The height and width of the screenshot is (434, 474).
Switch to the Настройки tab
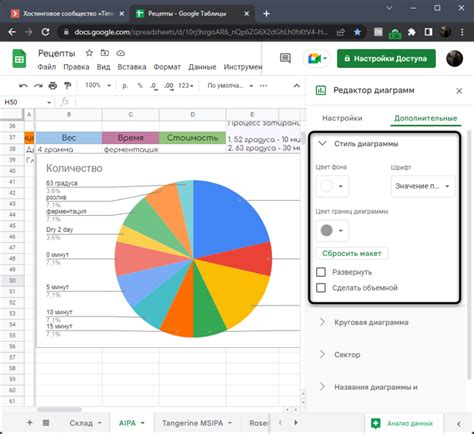(x=342, y=118)
